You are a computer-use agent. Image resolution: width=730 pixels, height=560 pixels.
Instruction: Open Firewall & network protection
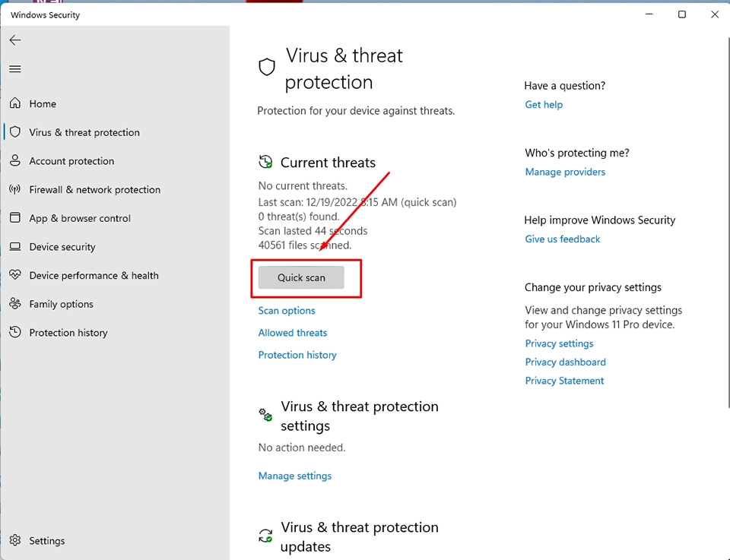tap(94, 189)
